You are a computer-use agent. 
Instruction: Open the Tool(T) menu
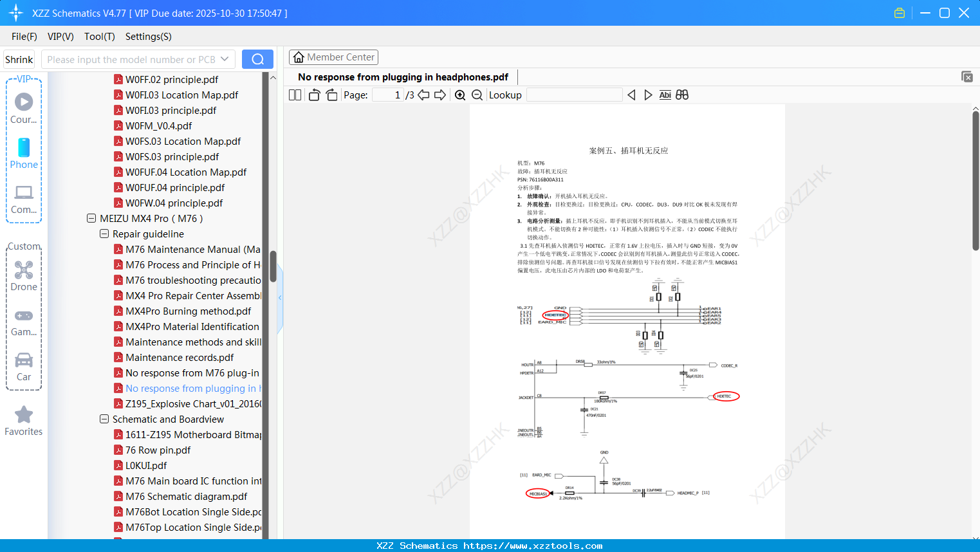click(x=100, y=37)
